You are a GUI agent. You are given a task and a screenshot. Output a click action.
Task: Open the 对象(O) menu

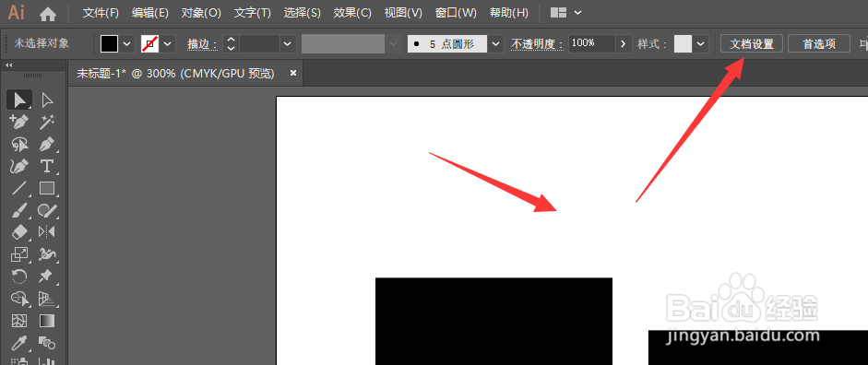(201, 13)
